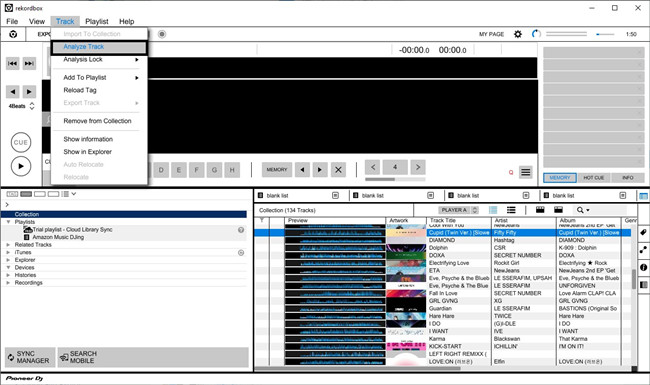Select Reload Tag menu entry
Viewport: 650px width, 385px height.
pos(99,90)
